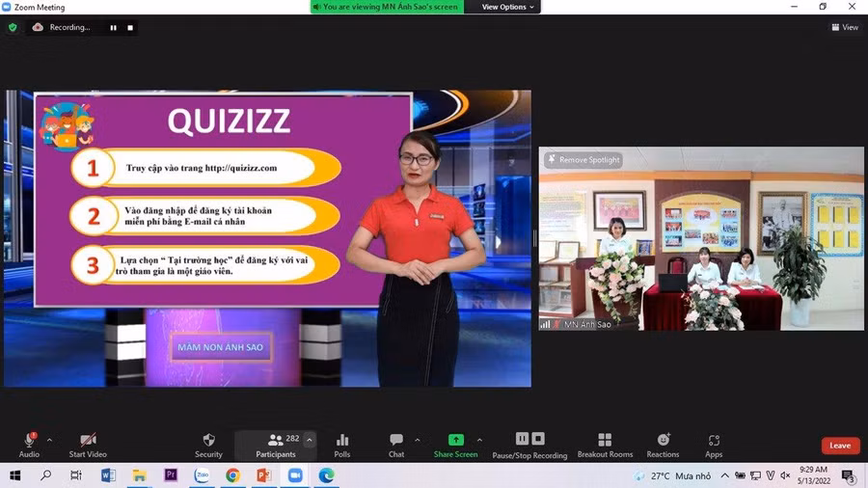Open PowerPoint from the Windows taskbar
The width and height of the screenshot is (868, 488).
coord(263,475)
